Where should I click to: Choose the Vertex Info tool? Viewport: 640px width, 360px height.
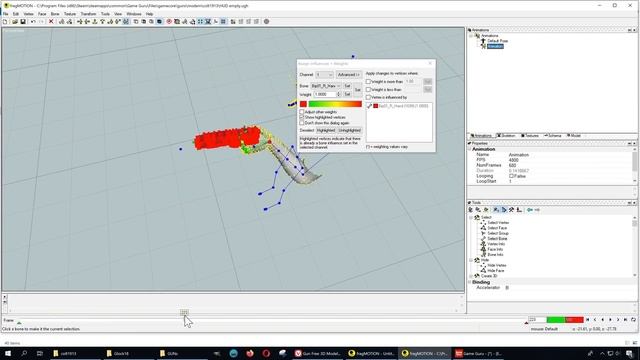point(496,244)
